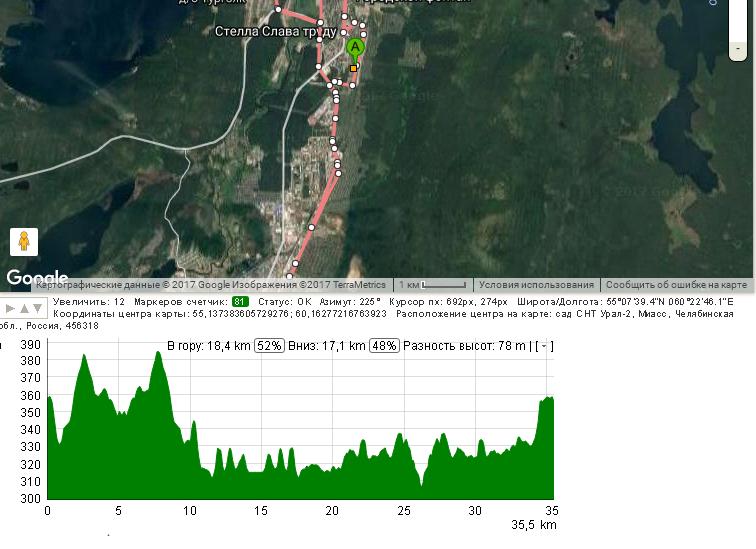
Task: Click the 48% downhill percentage box
Action: coord(384,346)
